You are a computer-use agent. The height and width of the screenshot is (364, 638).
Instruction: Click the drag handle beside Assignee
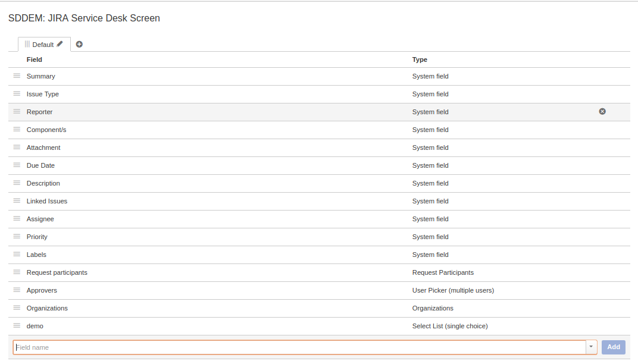click(x=17, y=218)
